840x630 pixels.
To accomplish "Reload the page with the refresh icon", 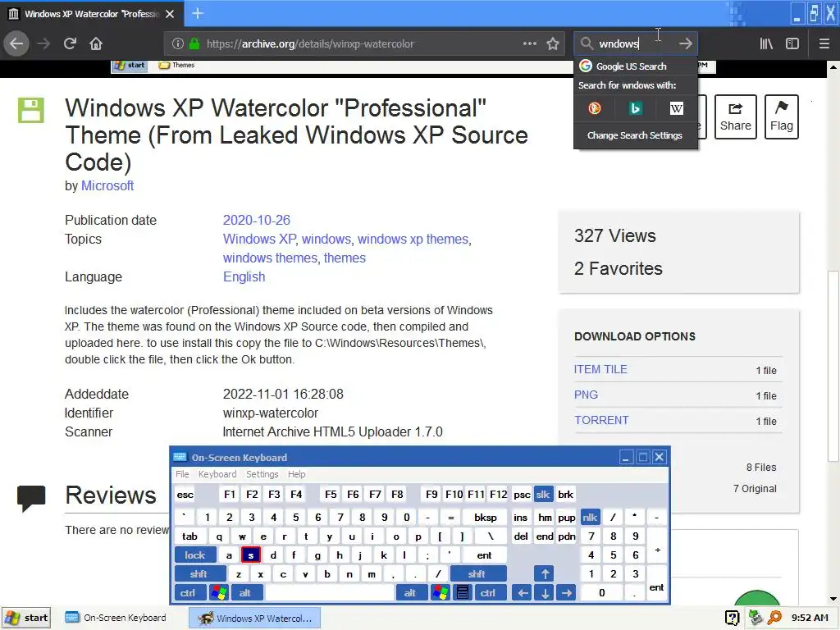I will click(x=70, y=44).
